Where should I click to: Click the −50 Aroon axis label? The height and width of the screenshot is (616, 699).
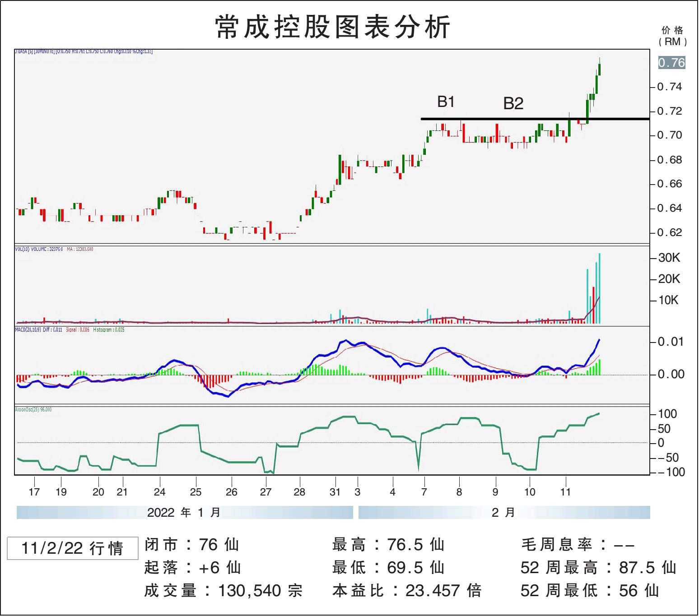(x=668, y=458)
